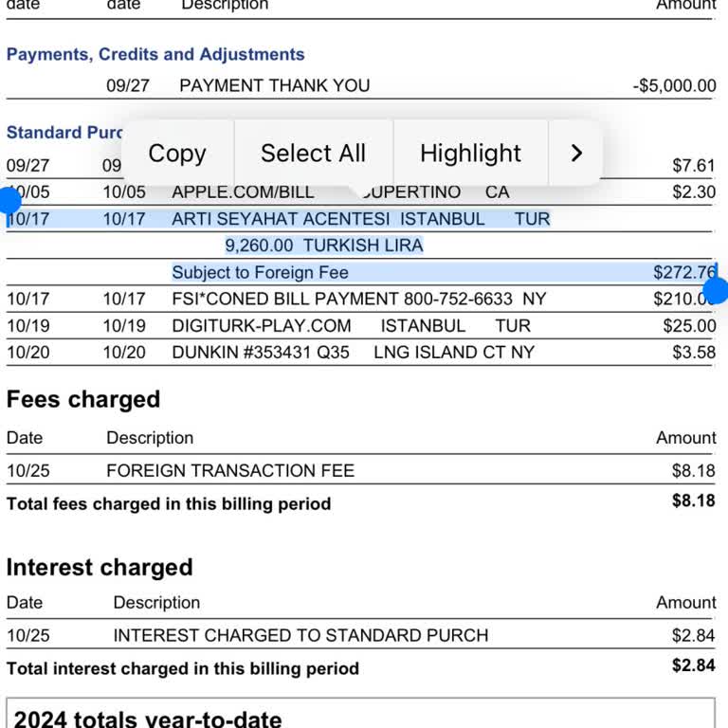Tap the Payments, Credits and Adjustments heading
This screenshot has height=728, width=728.
pos(155,54)
